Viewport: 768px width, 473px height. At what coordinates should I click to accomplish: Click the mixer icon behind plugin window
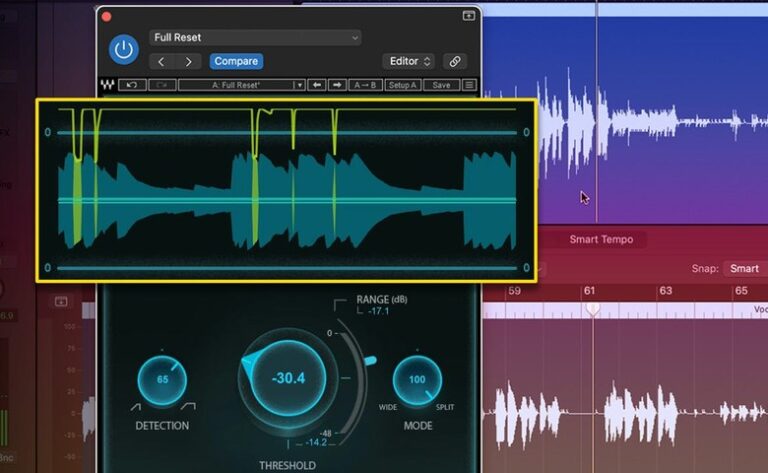tap(61, 301)
